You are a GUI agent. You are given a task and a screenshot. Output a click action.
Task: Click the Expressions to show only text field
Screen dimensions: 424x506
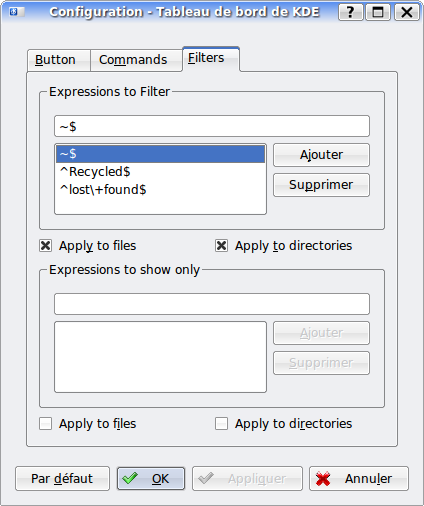(212, 304)
